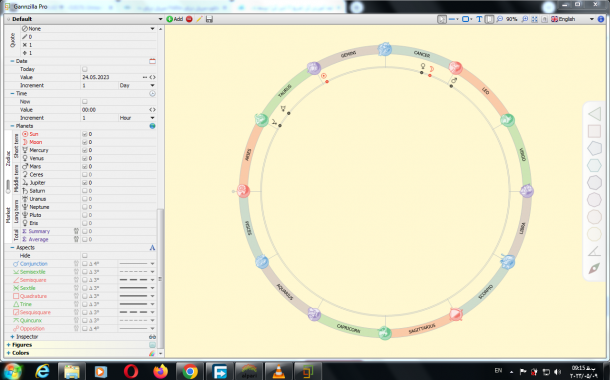Toggle the Saturn planet checkbox
The width and height of the screenshot is (610, 380).
tap(85, 191)
